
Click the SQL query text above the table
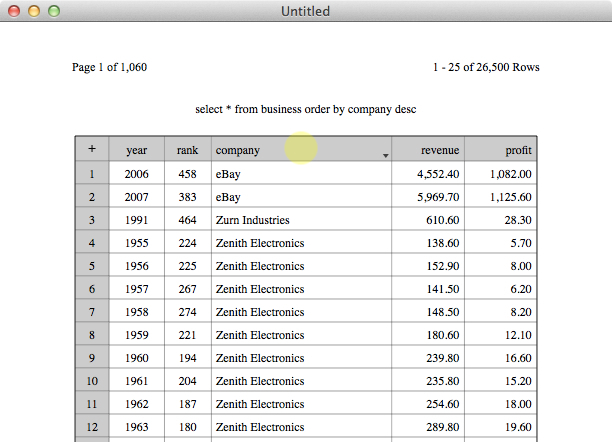click(306, 109)
